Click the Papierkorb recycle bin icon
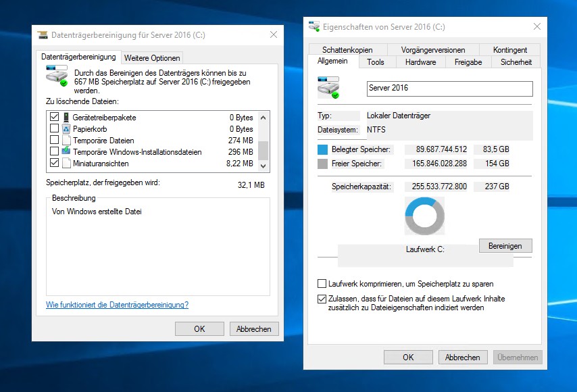577x392 pixels. pyautogui.click(x=66, y=129)
